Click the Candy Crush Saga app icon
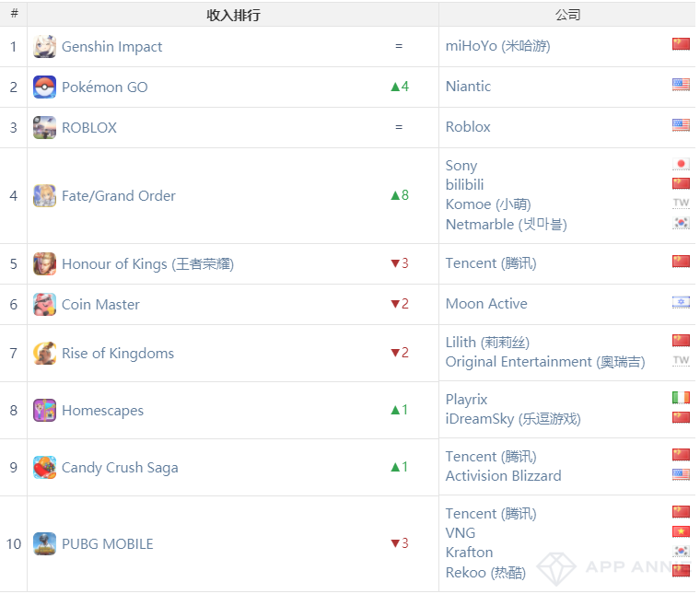The height and width of the screenshot is (594, 700). (x=44, y=467)
